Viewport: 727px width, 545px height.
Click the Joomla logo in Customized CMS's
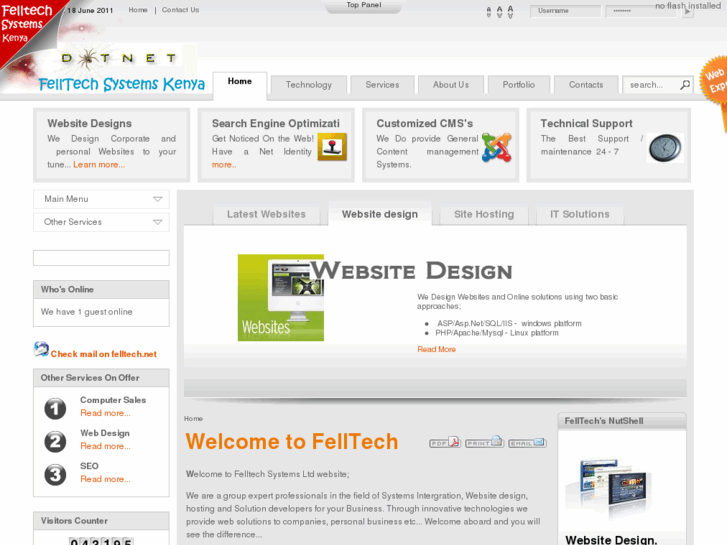(497, 147)
